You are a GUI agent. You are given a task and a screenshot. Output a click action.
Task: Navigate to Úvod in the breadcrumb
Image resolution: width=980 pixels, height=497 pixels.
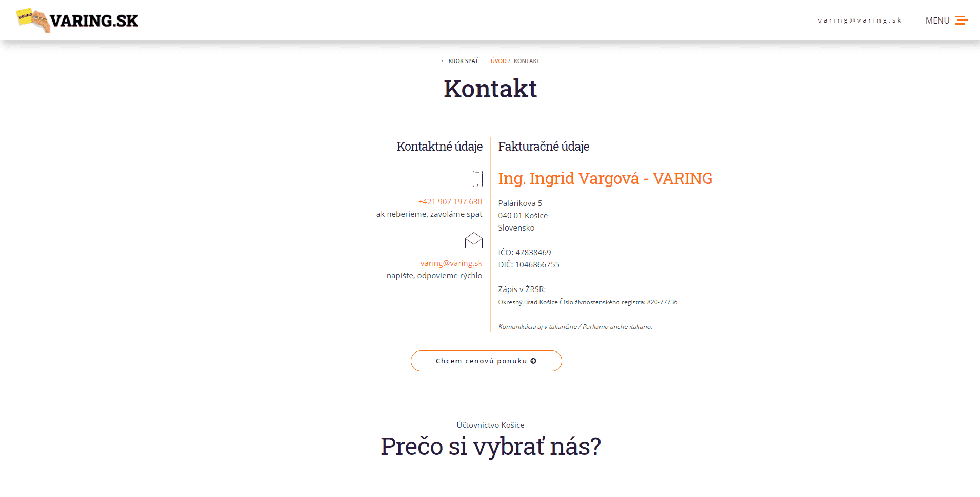498,61
